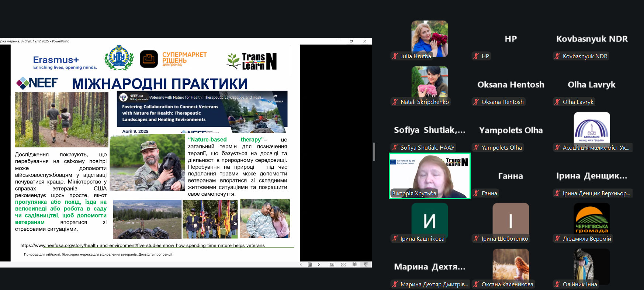This screenshot has width=644, height=290.
Task: Start Slide Show presentation icon
Action: [x=366, y=265]
